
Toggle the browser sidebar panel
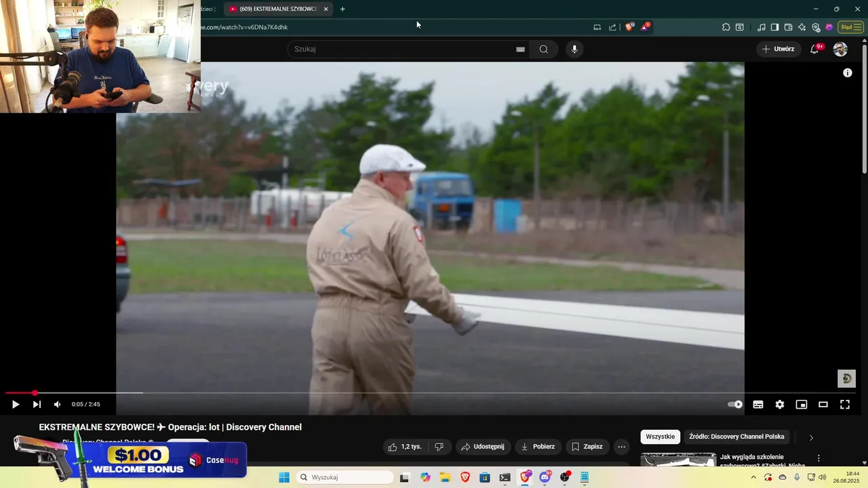pyautogui.click(x=774, y=27)
